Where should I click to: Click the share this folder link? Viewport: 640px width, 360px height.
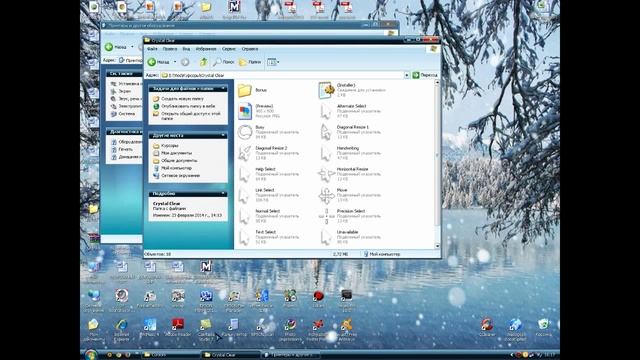point(187,116)
